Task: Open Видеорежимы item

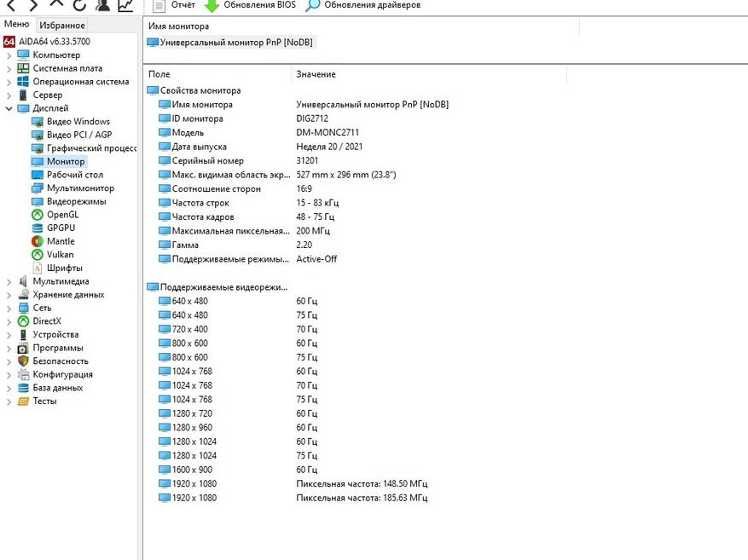Action: 69,202
